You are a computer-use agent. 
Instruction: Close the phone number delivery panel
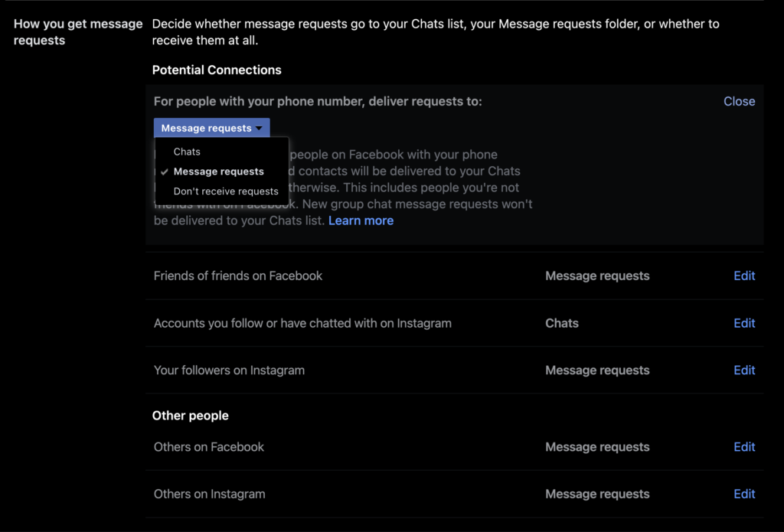(x=739, y=100)
